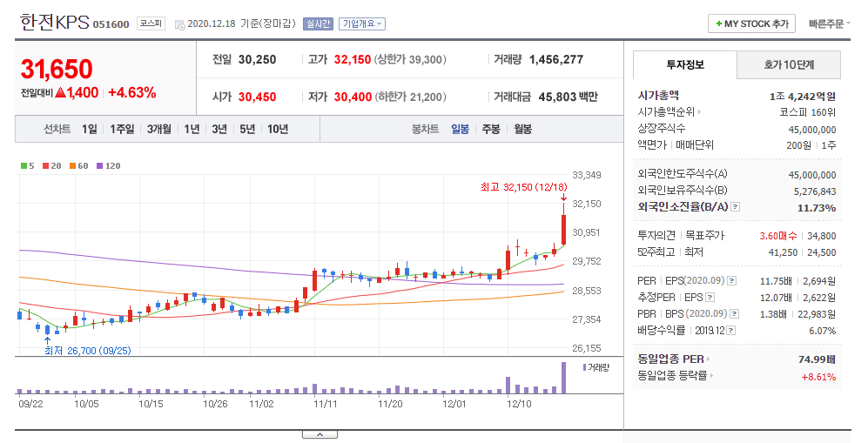
Task: Open the help icon beside PBR BPS(2020.09)
Action: 735,313
